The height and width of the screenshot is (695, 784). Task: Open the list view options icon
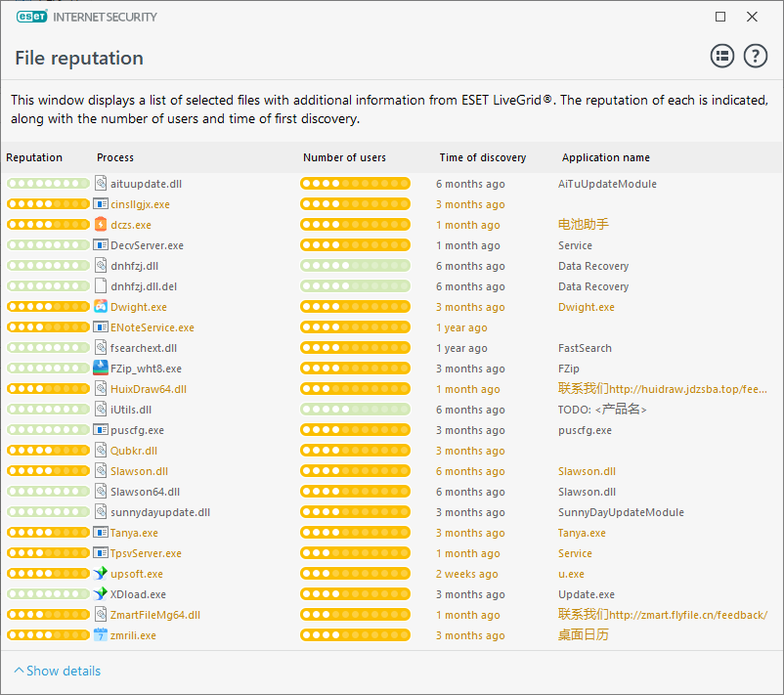pos(722,56)
